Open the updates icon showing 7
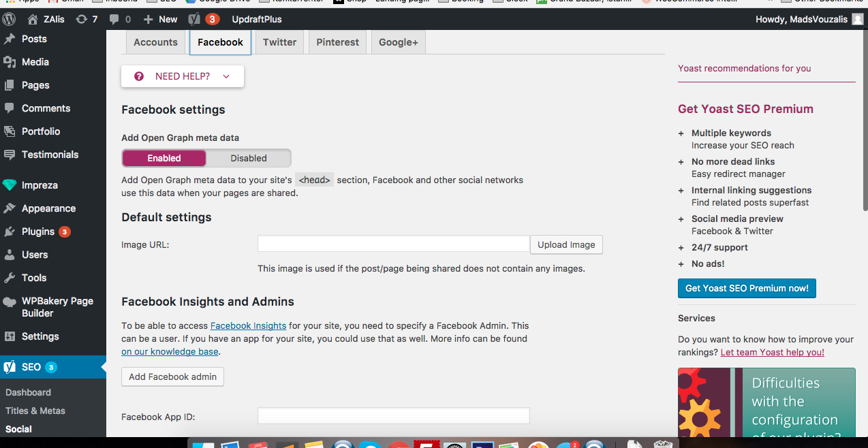868x448 pixels. (82, 19)
